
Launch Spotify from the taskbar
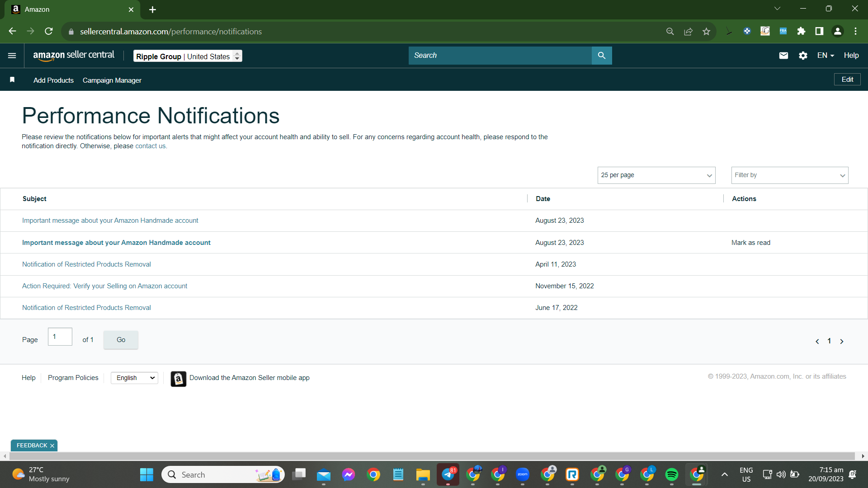(x=672, y=474)
